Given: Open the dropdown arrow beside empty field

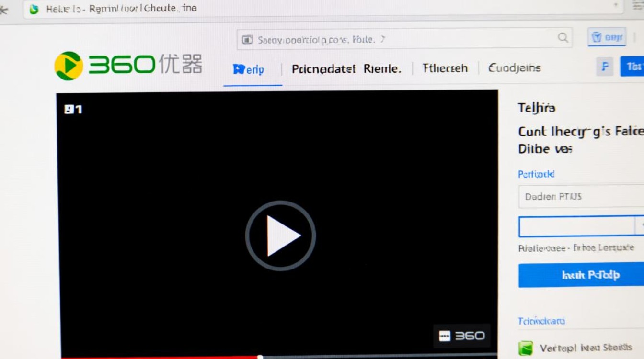Looking at the screenshot, I should (639, 226).
